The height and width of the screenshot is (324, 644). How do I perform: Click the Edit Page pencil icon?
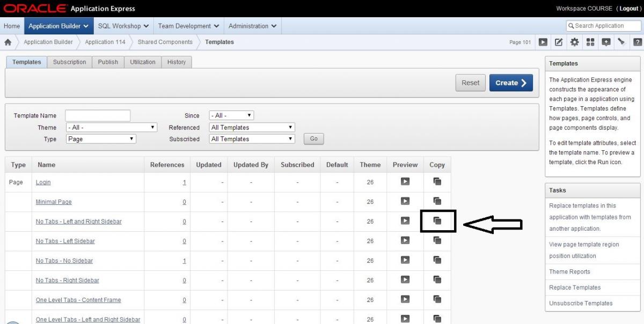[559, 42]
